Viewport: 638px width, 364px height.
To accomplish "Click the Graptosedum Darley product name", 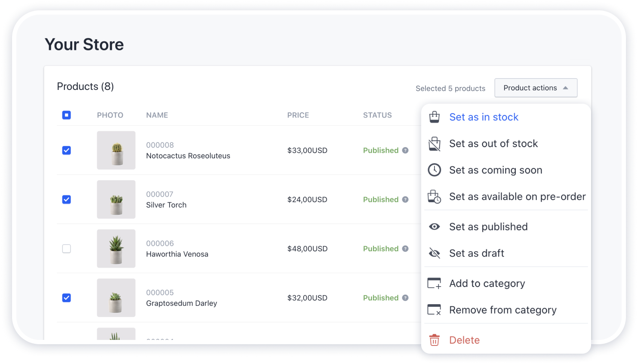I will (182, 303).
